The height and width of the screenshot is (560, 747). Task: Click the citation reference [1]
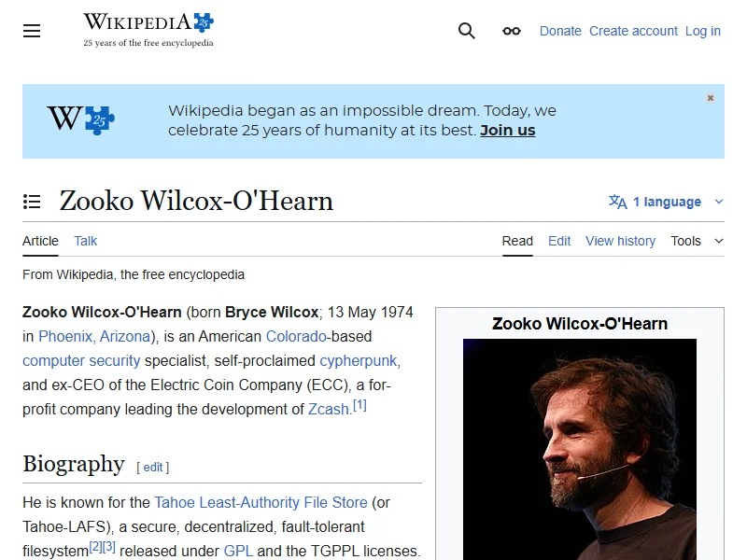[x=359, y=405]
